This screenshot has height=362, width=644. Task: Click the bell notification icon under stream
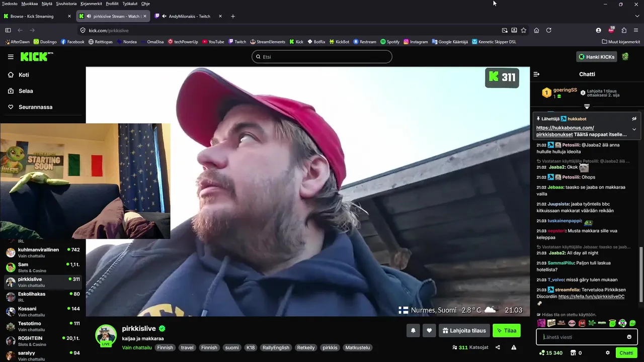click(413, 330)
